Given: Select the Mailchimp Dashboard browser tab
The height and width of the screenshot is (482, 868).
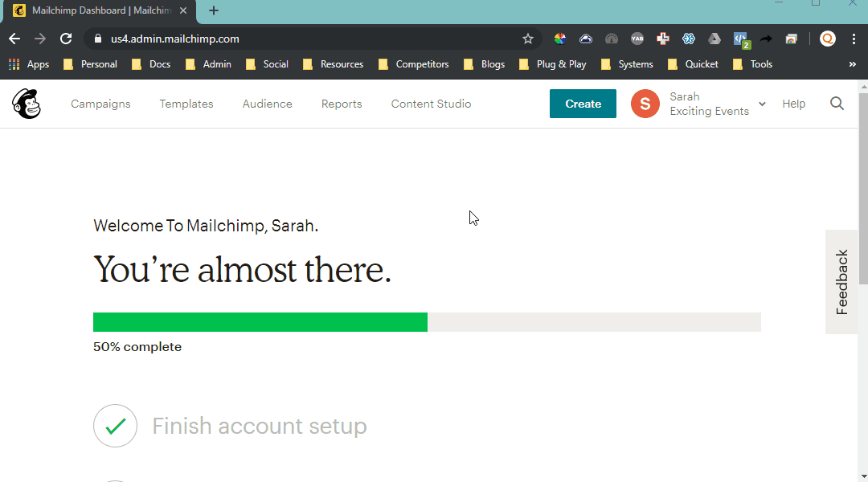Looking at the screenshot, I should (x=100, y=10).
